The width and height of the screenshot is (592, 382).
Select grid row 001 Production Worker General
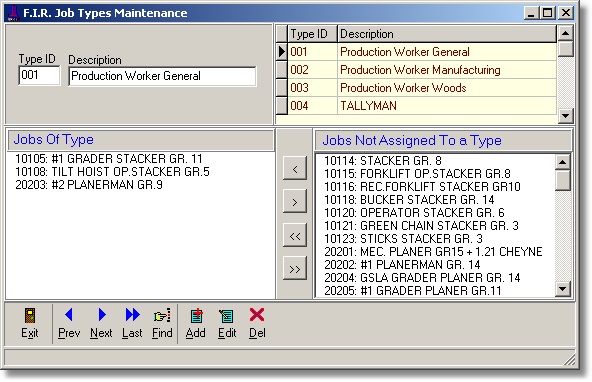tap(422, 52)
